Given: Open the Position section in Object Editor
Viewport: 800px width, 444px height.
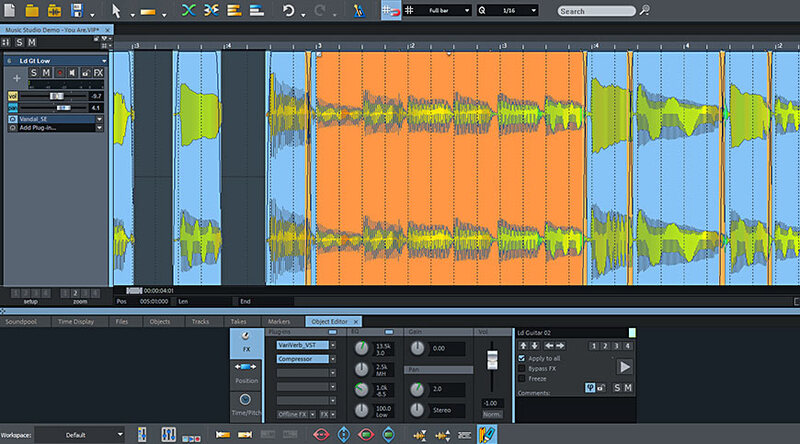Looking at the screenshot, I should click(x=246, y=372).
